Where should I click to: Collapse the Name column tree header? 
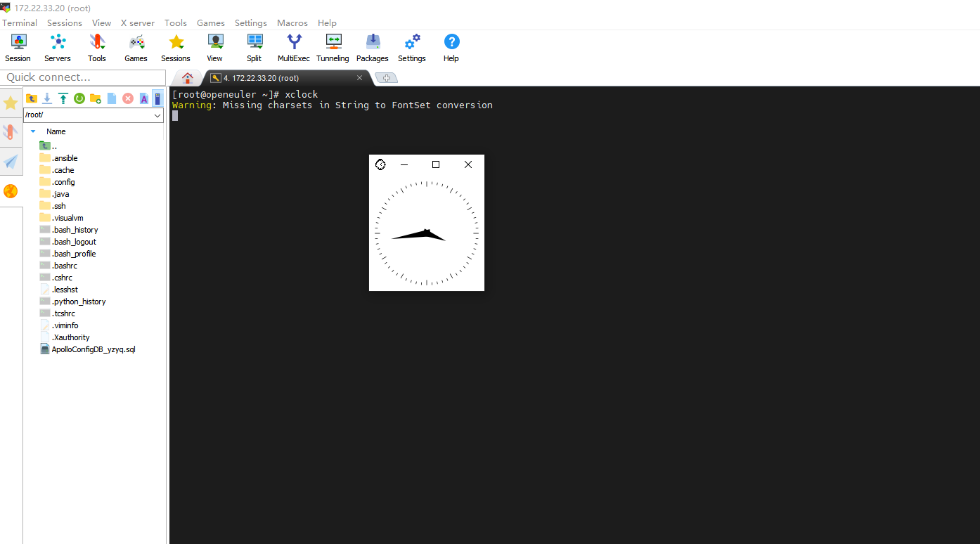coord(32,131)
